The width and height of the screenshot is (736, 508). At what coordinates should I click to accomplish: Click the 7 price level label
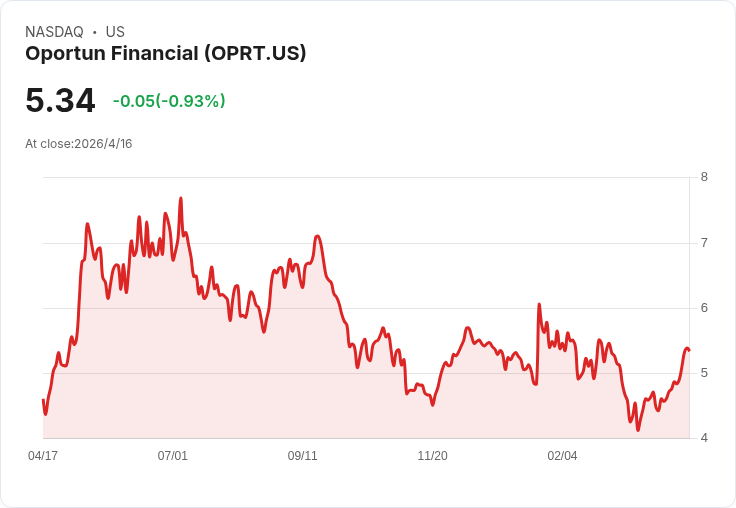704,243
